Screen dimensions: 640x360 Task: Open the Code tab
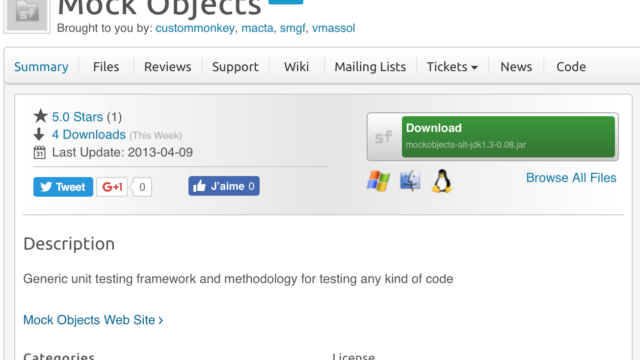571,67
